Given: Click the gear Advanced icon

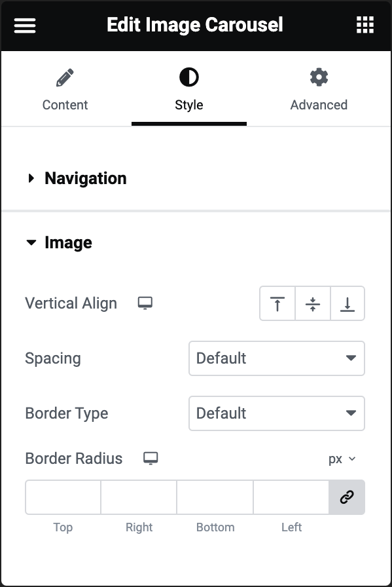Looking at the screenshot, I should [x=319, y=77].
